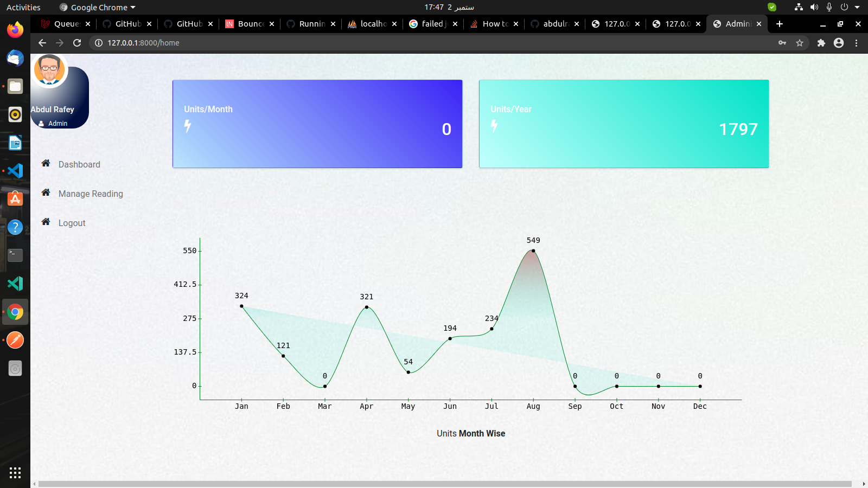Click the Logout link
Screen dimensions: 868x488
tap(72, 223)
